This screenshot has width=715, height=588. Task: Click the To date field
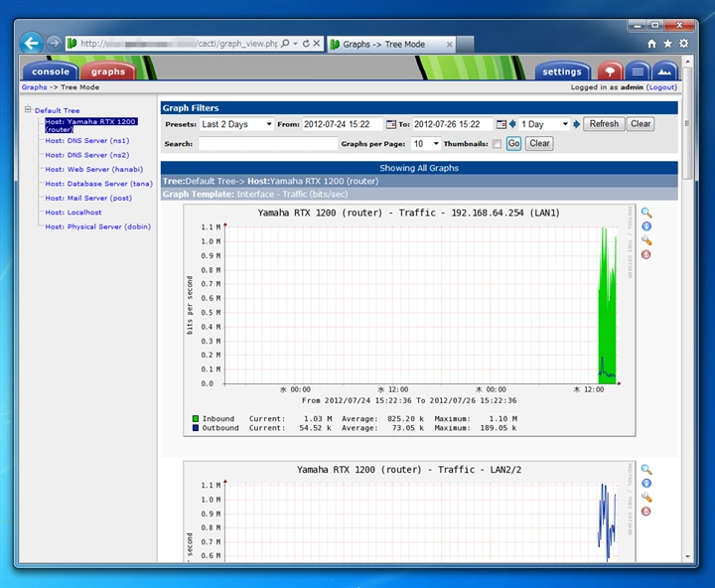pyautogui.click(x=453, y=124)
